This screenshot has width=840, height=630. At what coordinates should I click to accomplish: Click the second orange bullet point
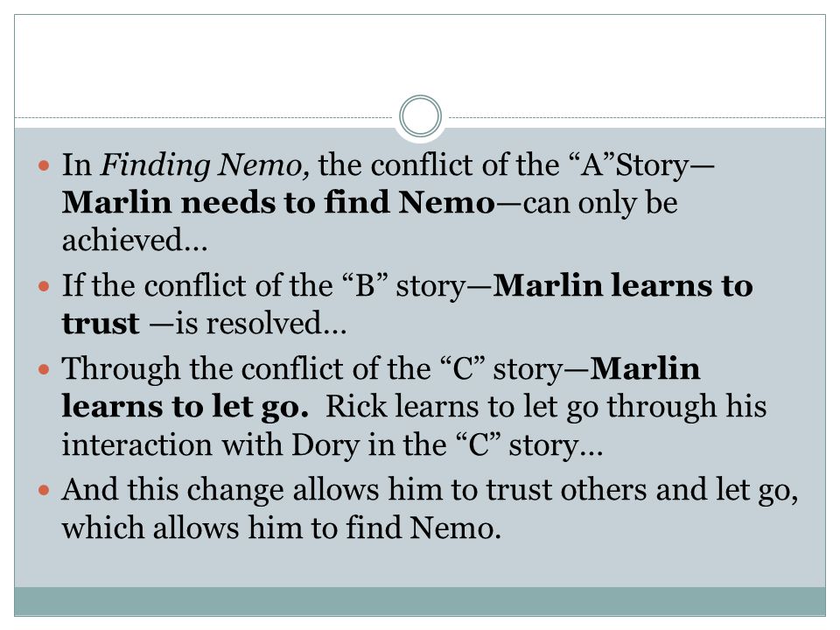(x=44, y=286)
